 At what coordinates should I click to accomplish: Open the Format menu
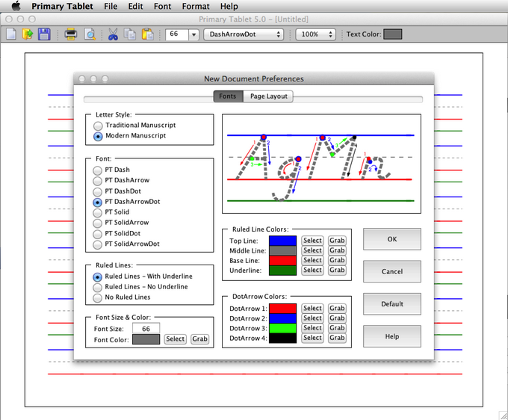click(x=196, y=6)
